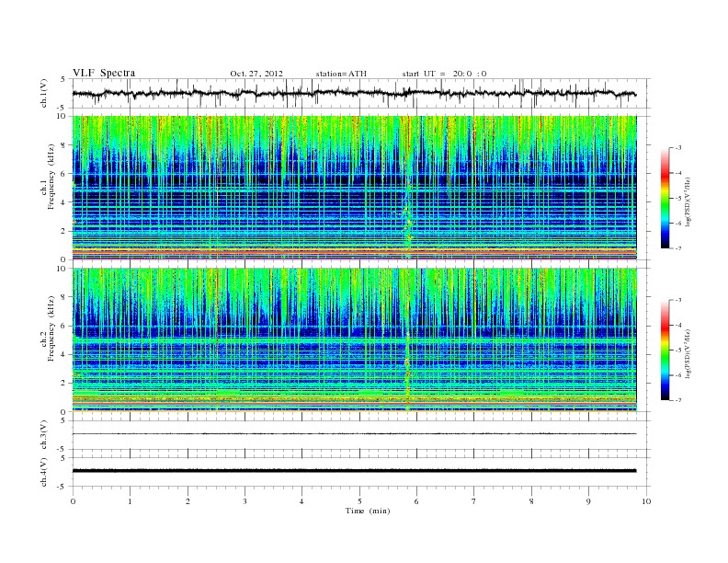The image size is (728, 563).
Task: Click the ch.1 voltage waveform trace
Action: click(x=354, y=93)
